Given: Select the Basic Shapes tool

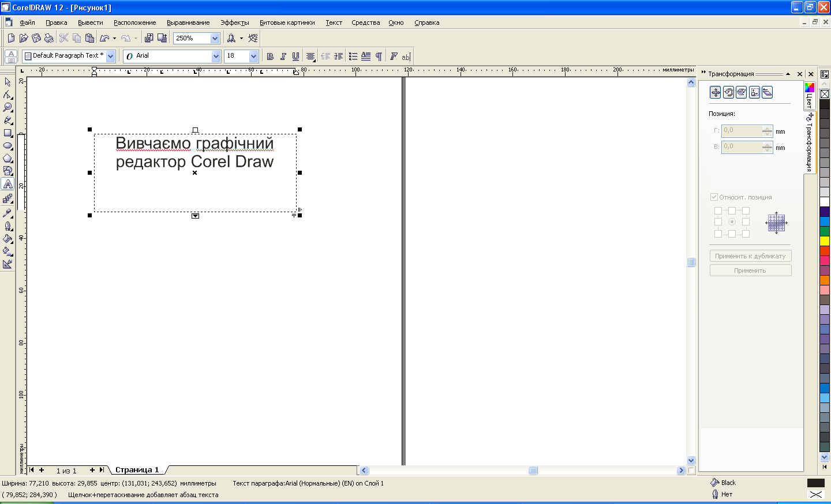Looking at the screenshot, I should [x=8, y=171].
